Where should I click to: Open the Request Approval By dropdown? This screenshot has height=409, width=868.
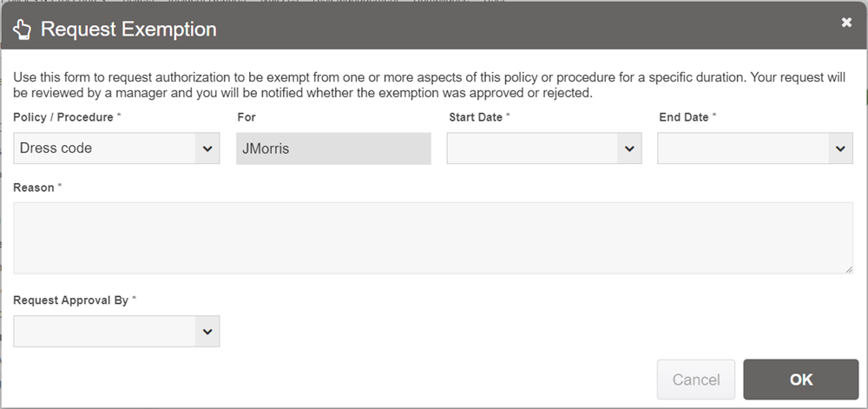click(x=106, y=331)
